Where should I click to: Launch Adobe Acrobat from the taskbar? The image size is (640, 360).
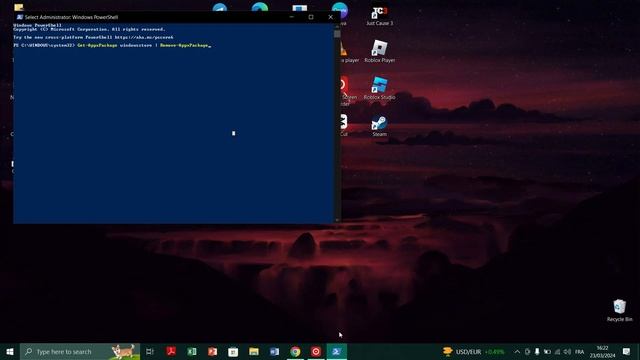tap(171, 351)
